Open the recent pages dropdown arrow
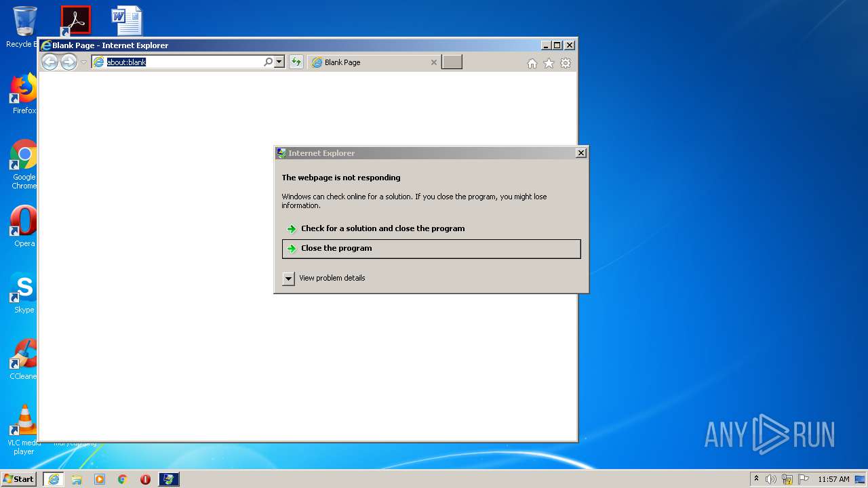Image resolution: width=868 pixels, height=488 pixels. click(84, 62)
